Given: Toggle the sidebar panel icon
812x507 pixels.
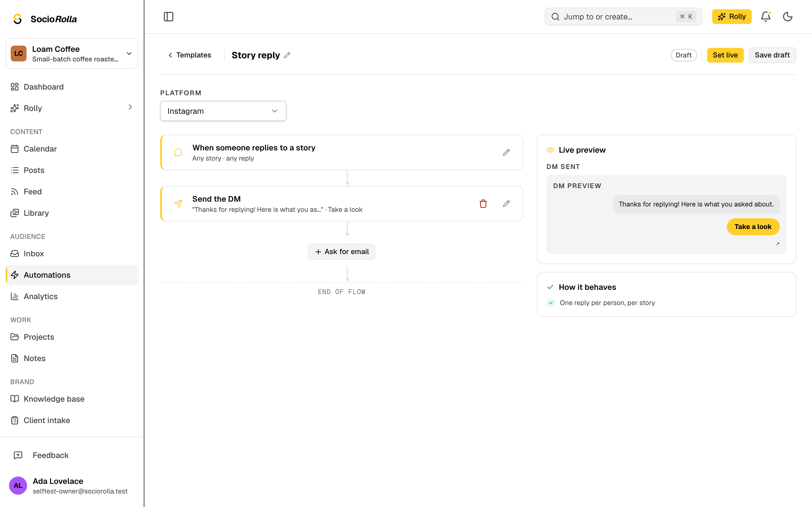Looking at the screenshot, I should (x=168, y=16).
